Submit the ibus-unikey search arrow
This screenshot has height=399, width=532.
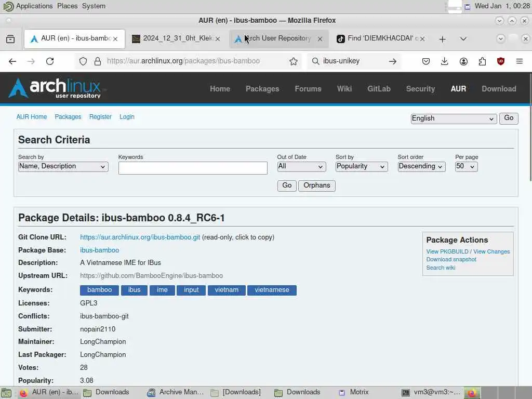(393, 61)
